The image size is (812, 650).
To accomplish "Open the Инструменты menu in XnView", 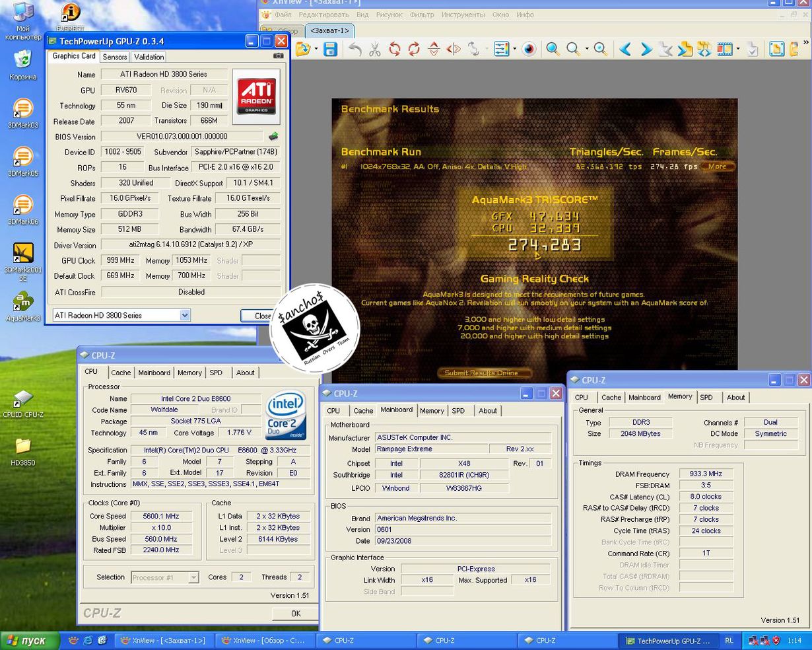I will point(463,15).
